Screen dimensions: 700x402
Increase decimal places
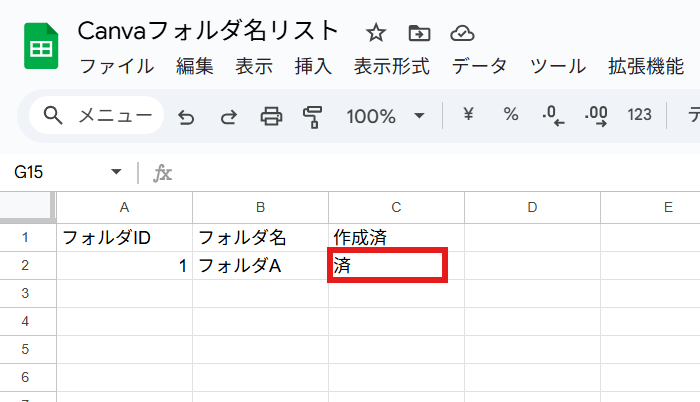[x=596, y=116]
